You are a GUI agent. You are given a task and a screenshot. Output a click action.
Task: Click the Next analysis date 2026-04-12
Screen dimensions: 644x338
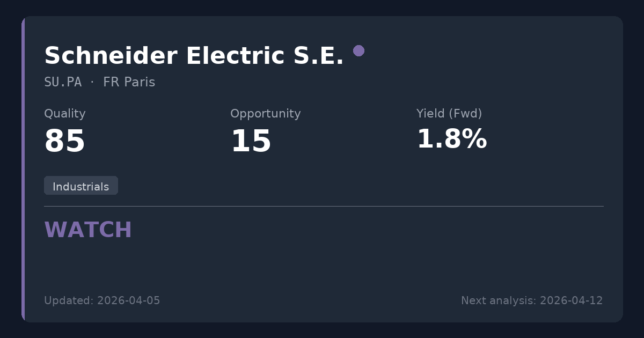pos(571,300)
